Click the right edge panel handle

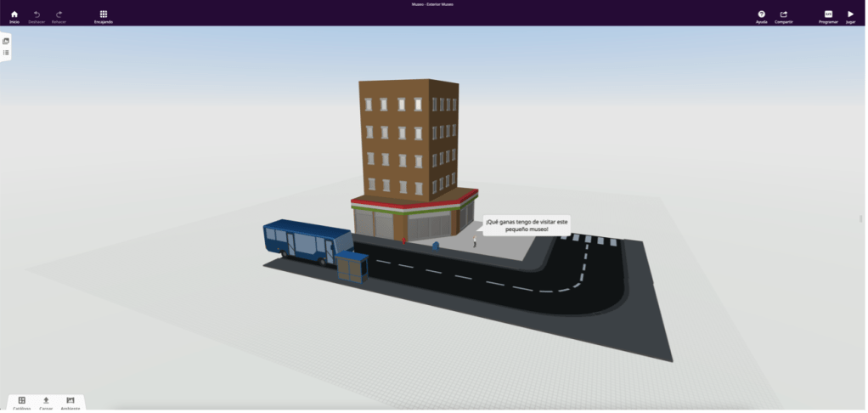tap(862, 218)
